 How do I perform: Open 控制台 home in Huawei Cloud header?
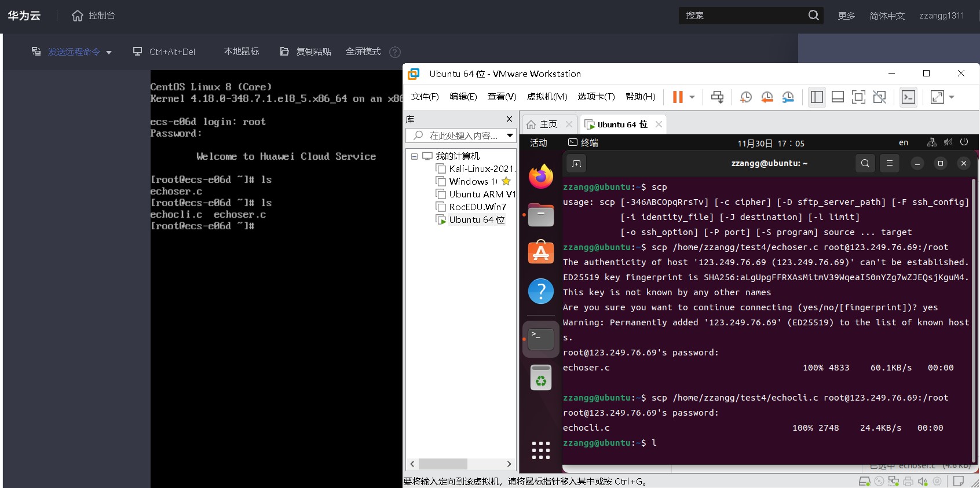tap(93, 16)
